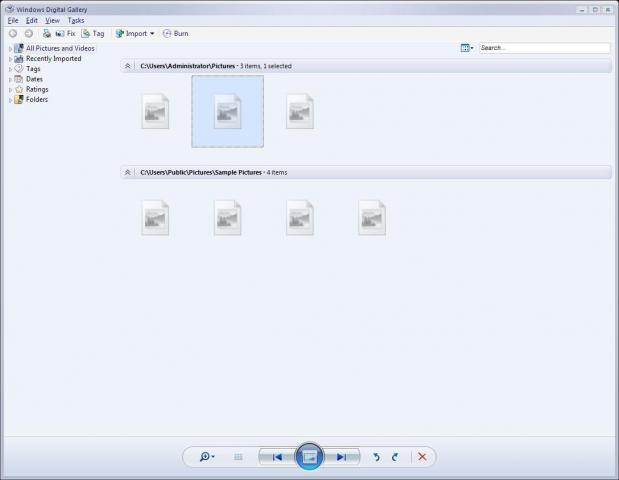Image resolution: width=619 pixels, height=480 pixels.
Task: Select Tags in navigation tree
Action: pyautogui.click(x=33, y=69)
